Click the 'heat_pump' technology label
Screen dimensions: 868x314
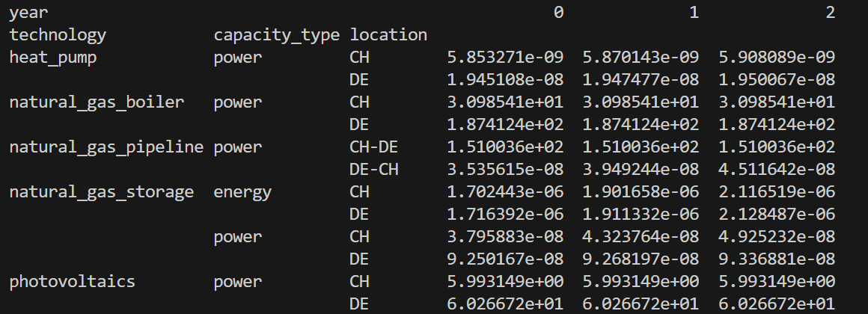[53, 58]
